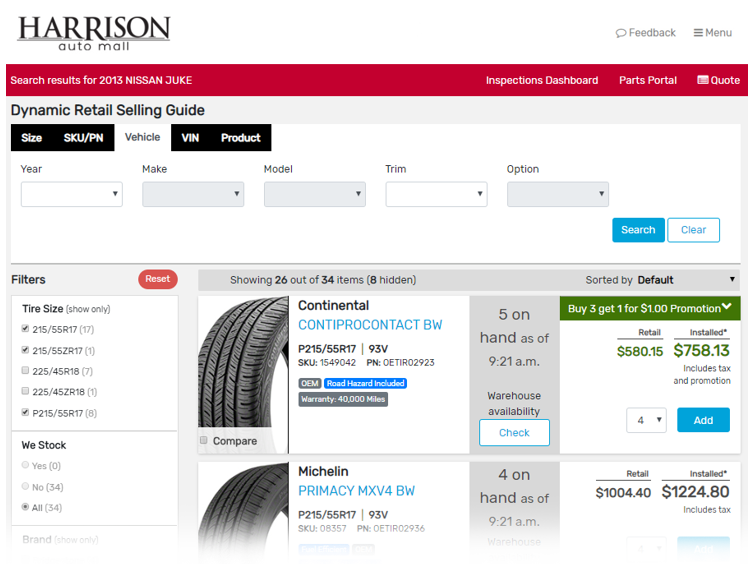Check warehouse availability for Continental
Viewport: 752px width, 564px height.
coord(514,433)
